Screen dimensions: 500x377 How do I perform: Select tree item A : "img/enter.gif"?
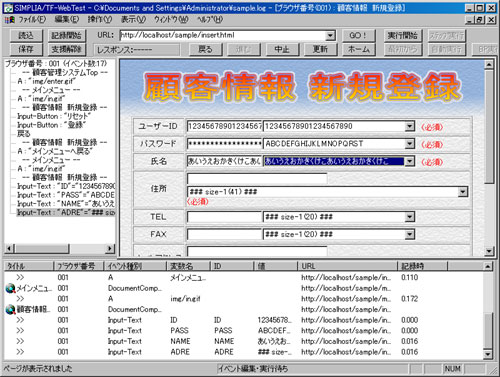click(x=47, y=81)
